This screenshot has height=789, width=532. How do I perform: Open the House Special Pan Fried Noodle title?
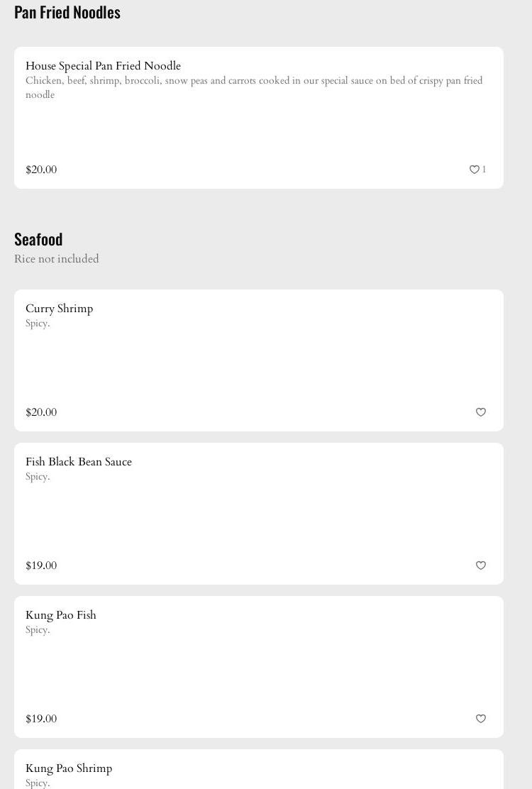point(103,66)
